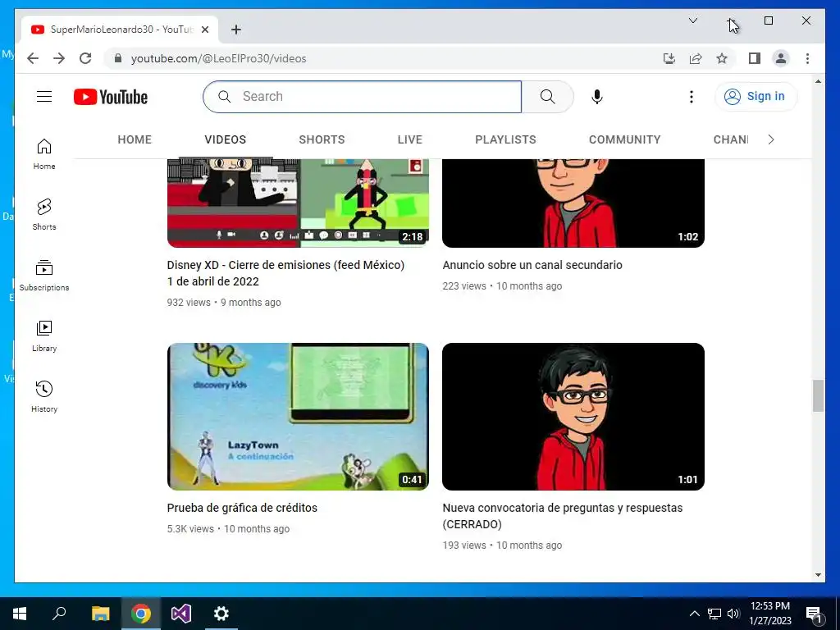
Task: Open Disney XD Cierre de emisiones title
Action: [x=285, y=273]
